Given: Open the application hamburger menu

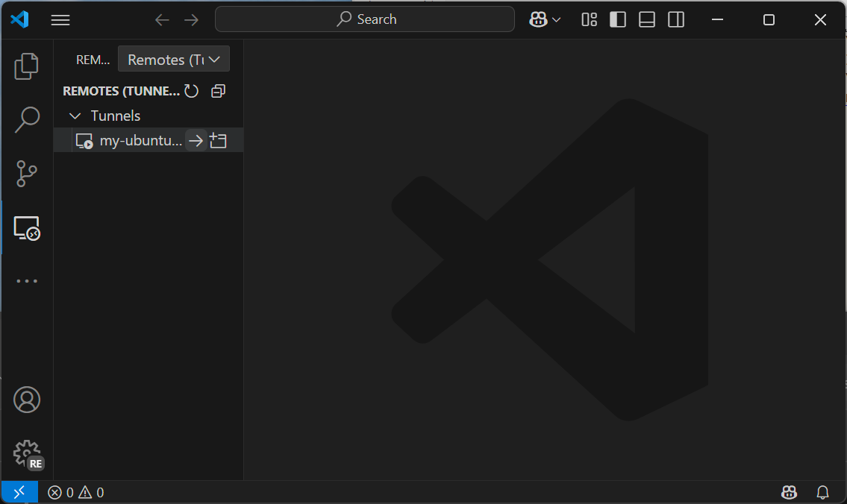Looking at the screenshot, I should (x=60, y=20).
